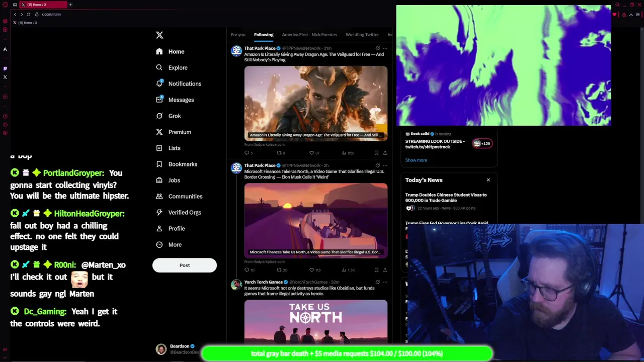This screenshot has width=644, height=362.
Task: Bookmark the Take Us North Microsoft post
Action: 376,270
